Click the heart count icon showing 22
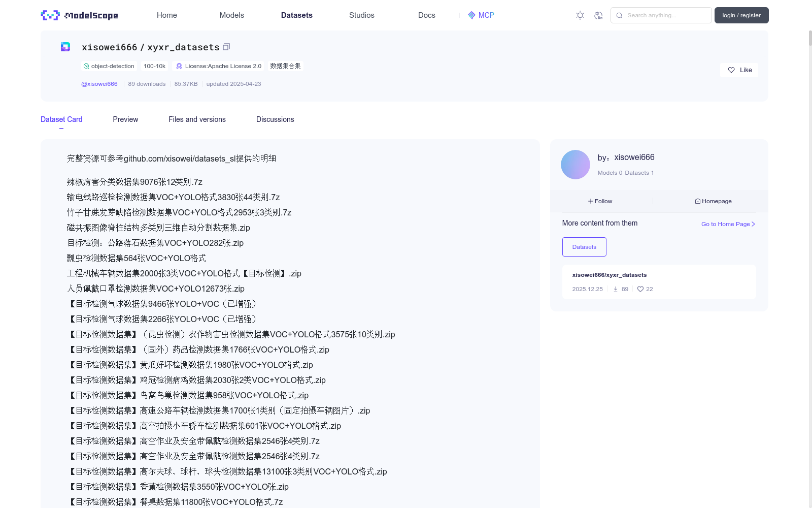The image size is (812, 508). 640,289
